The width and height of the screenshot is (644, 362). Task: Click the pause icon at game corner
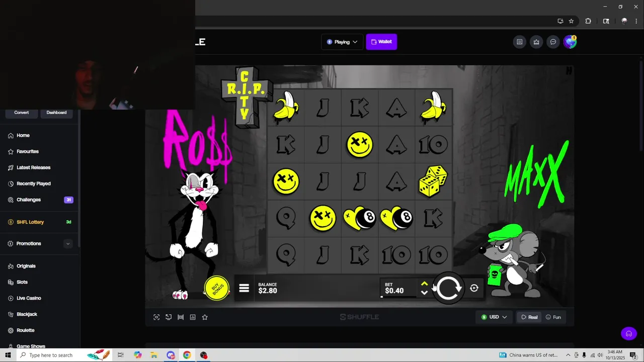pos(569,71)
